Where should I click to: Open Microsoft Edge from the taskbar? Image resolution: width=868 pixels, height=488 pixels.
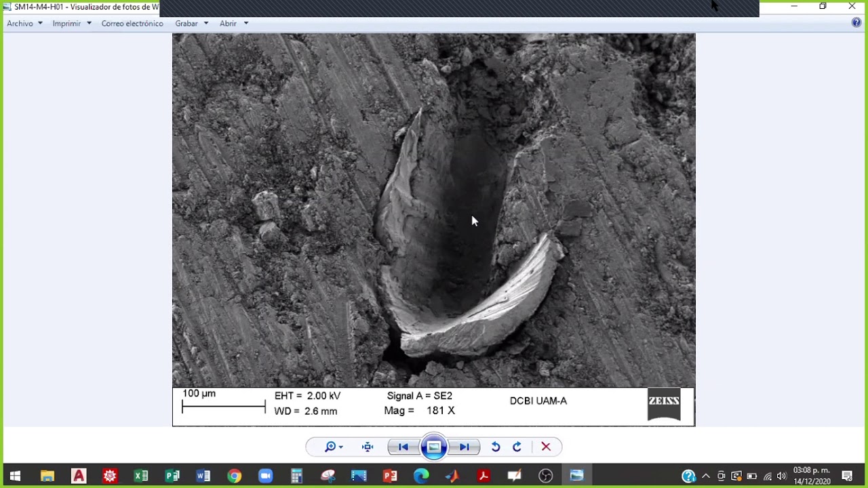pyautogui.click(x=421, y=476)
